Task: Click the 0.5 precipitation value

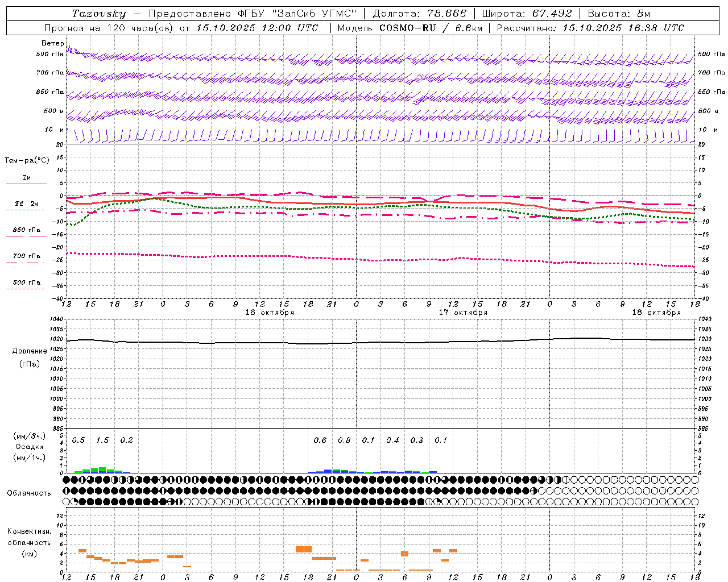Action: 78,440
